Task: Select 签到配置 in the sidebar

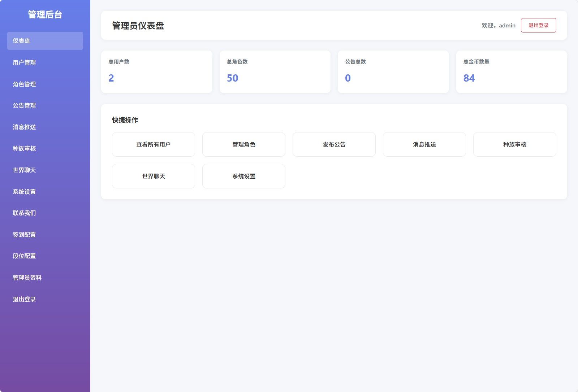Action: (x=24, y=235)
